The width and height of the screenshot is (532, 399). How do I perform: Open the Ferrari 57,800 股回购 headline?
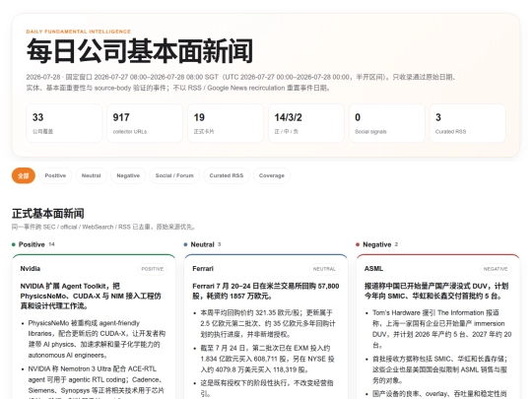[266, 291]
